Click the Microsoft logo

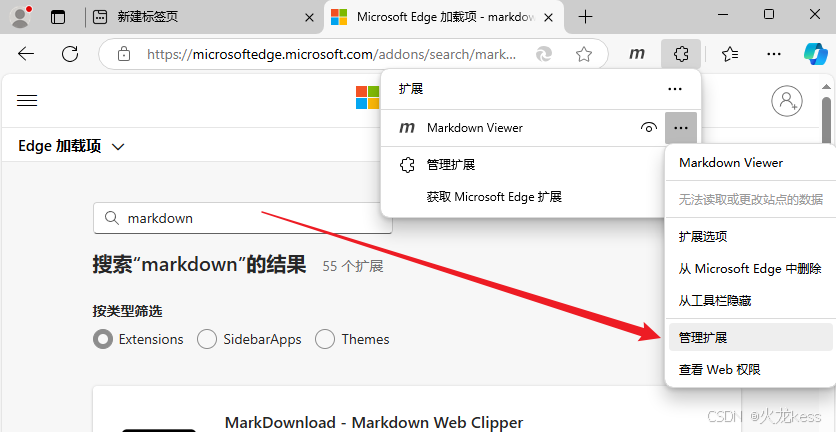tap(367, 98)
